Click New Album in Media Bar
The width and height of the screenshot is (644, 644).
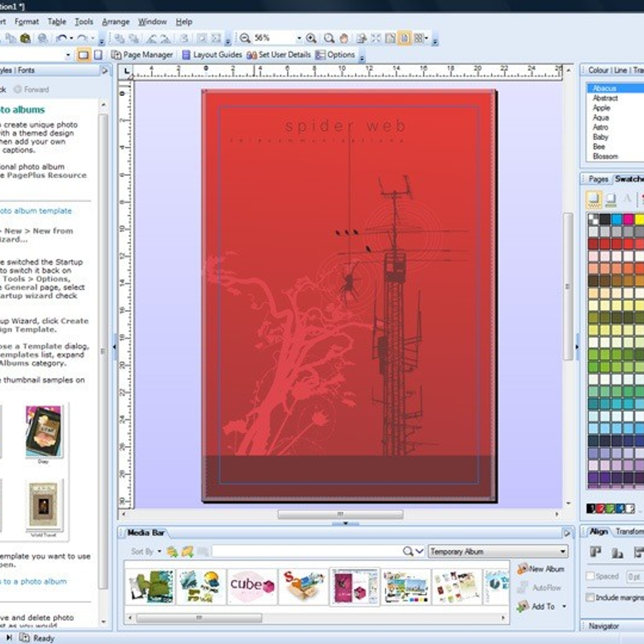541,569
